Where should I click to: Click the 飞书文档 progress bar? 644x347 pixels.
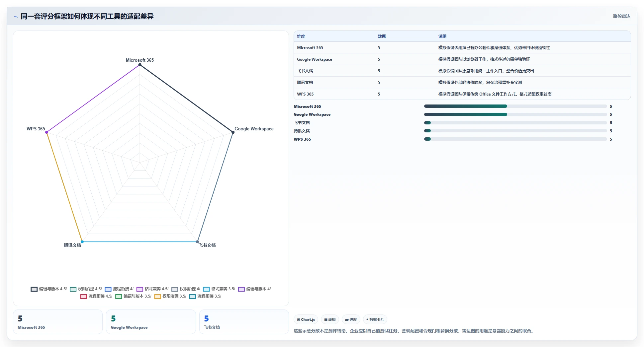(515, 123)
